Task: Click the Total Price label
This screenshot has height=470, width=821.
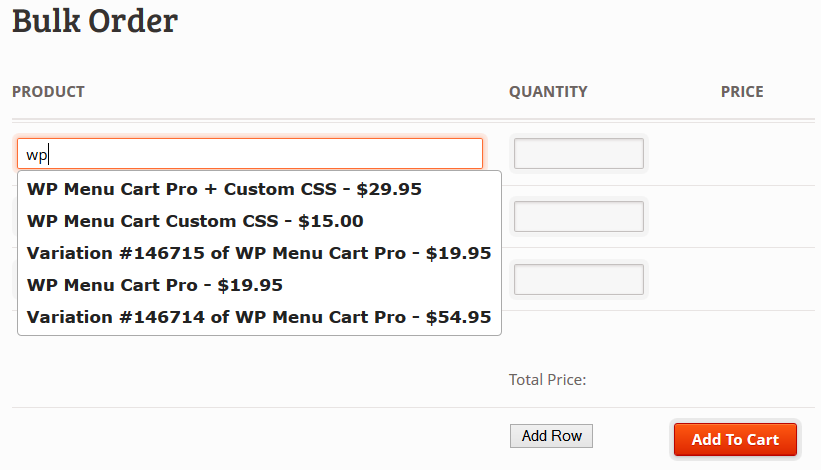Action: pos(547,380)
